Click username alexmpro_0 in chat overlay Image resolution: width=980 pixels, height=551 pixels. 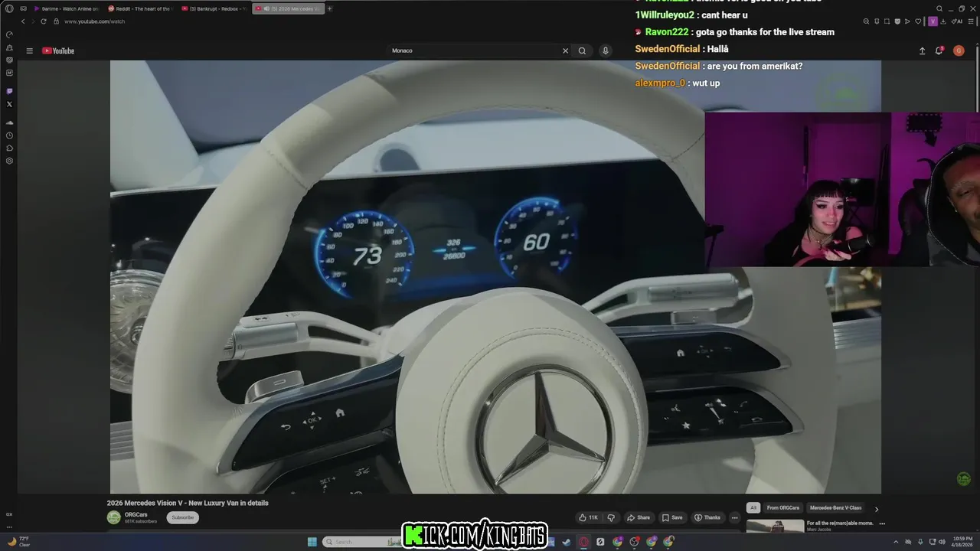pos(660,83)
